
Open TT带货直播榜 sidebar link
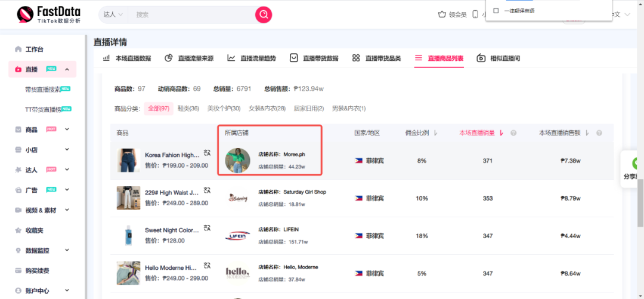tap(43, 109)
